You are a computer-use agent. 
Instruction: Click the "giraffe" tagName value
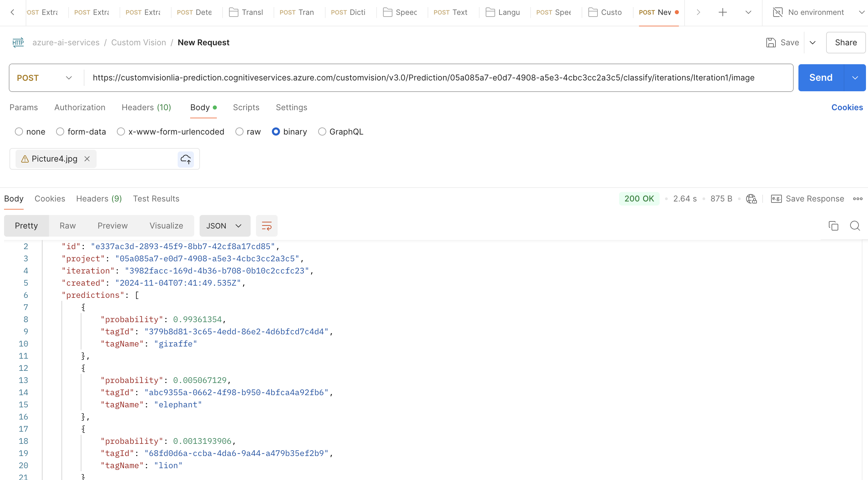tap(176, 344)
